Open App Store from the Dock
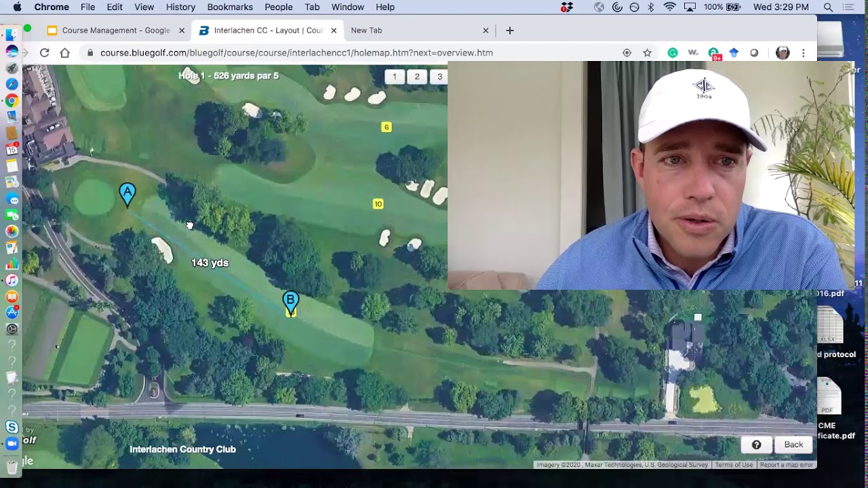The width and height of the screenshot is (868, 488). 12,312
